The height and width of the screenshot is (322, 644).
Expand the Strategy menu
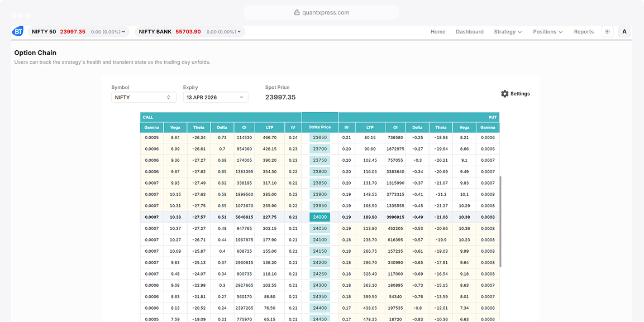tap(508, 32)
